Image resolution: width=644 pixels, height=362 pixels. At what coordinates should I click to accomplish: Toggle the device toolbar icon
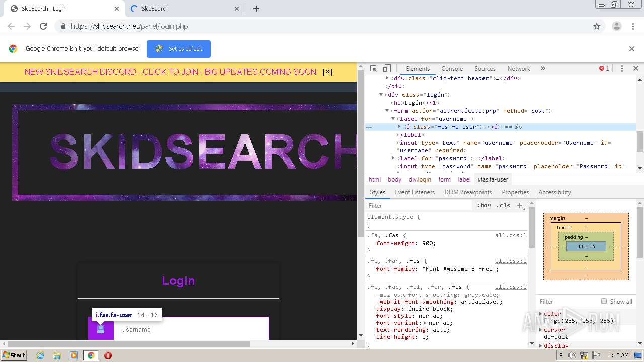(387, 69)
